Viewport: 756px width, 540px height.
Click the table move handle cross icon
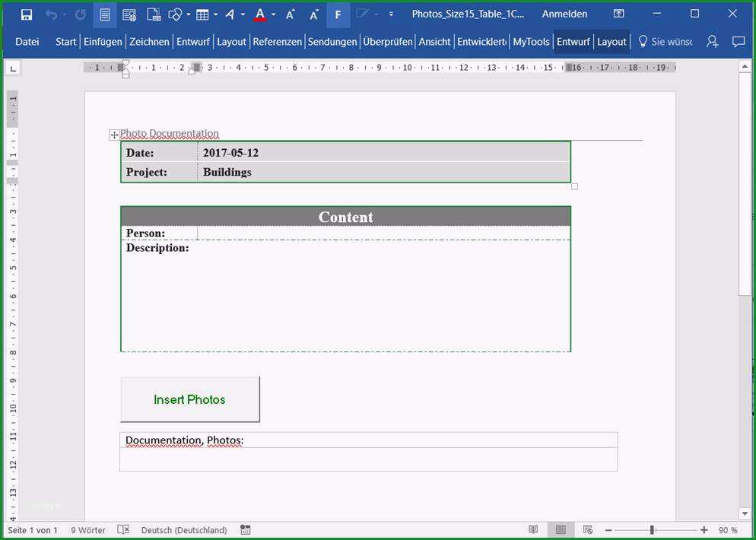coord(114,135)
